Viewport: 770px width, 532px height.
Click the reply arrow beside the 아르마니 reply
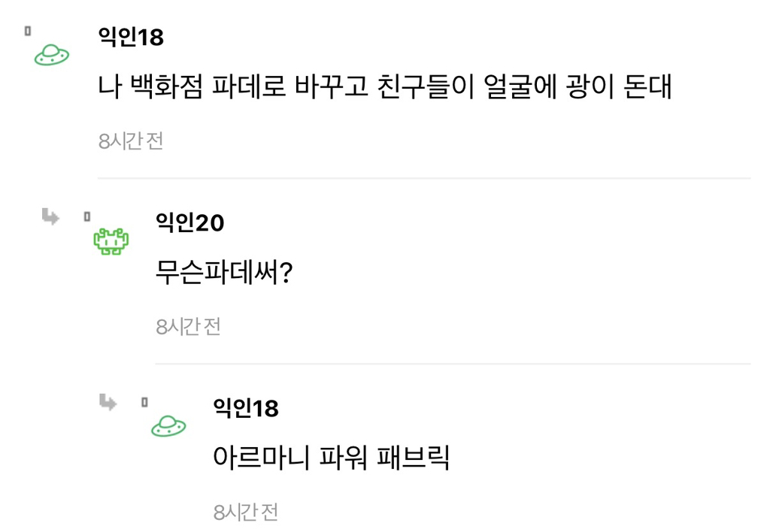tap(108, 404)
